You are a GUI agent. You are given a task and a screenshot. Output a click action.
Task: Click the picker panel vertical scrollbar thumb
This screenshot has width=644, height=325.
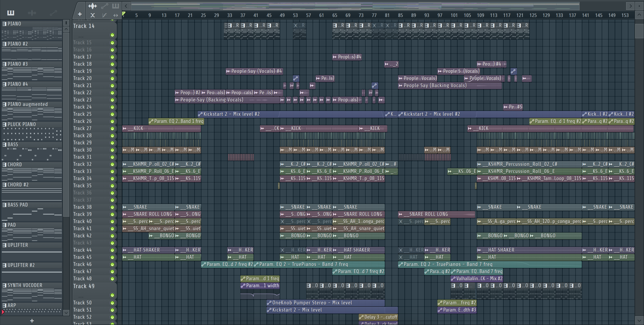pyautogui.click(x=66, y=125)
